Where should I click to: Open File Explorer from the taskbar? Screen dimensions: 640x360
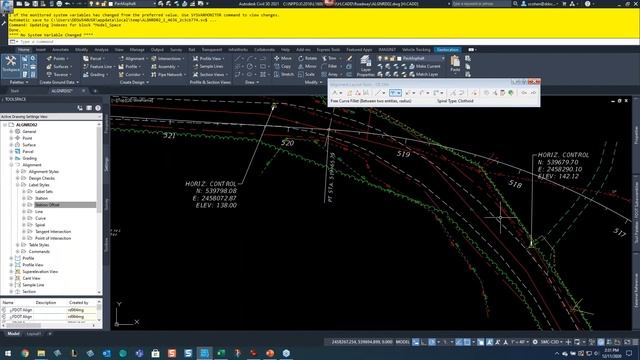point(41,353)
